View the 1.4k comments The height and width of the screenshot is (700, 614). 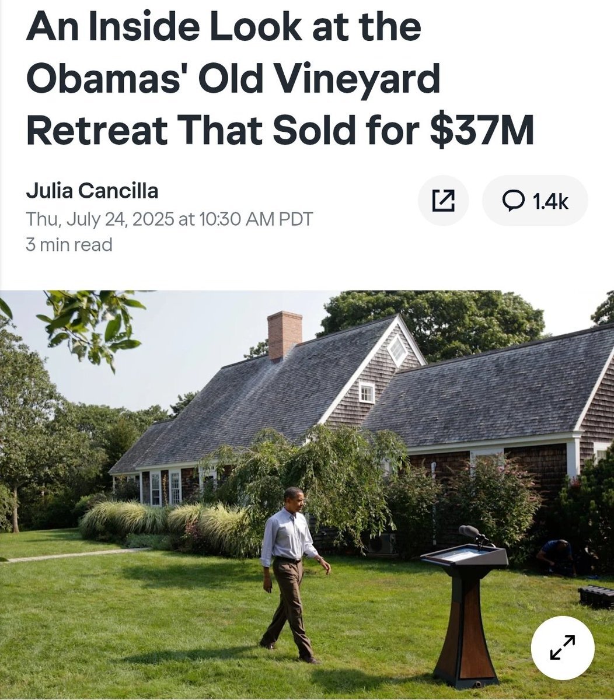pyautogui.click(x=535, y=200)
